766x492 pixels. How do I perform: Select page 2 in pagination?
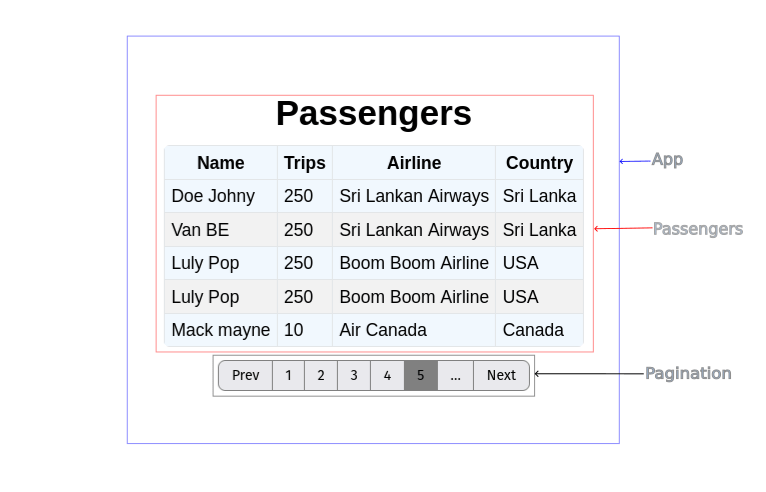[x=321, y=375]
